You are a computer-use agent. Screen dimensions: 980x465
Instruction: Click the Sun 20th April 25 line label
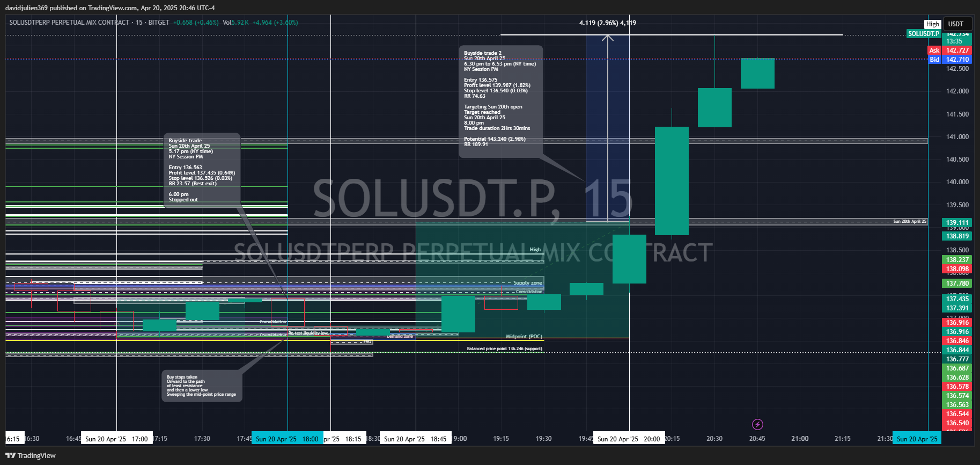point(910,221)
